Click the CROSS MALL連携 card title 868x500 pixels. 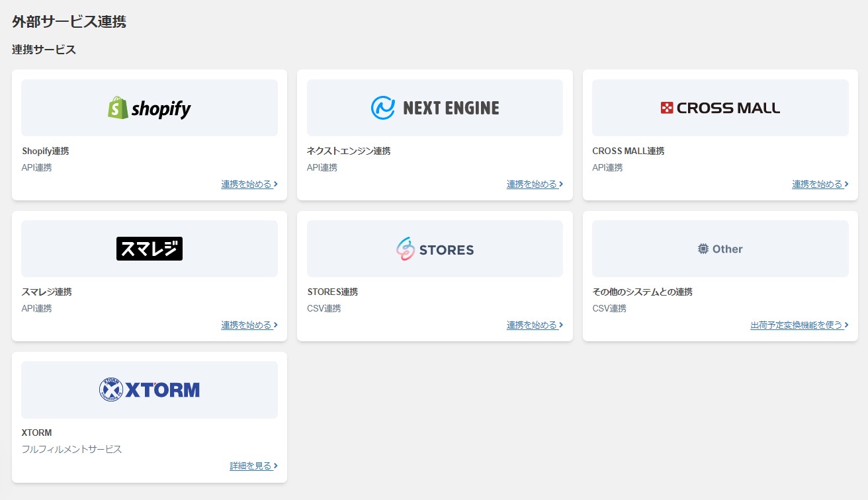628,151
